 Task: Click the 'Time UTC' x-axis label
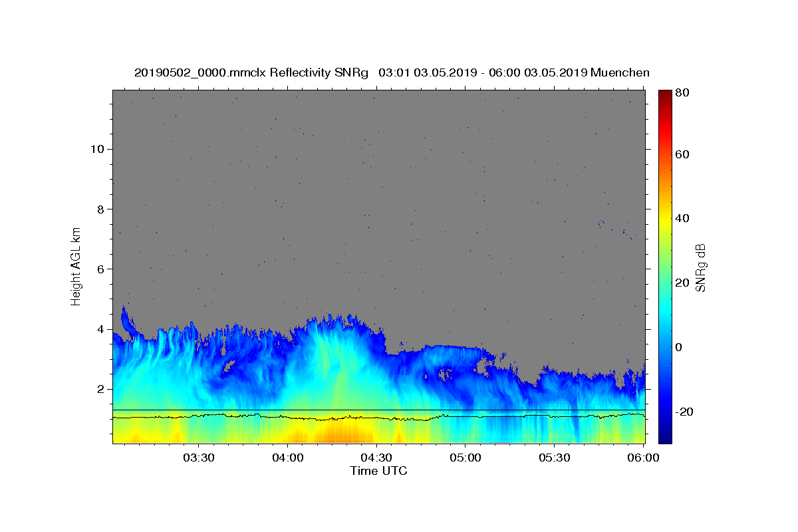pyautogui.click(x=378, y=471)
